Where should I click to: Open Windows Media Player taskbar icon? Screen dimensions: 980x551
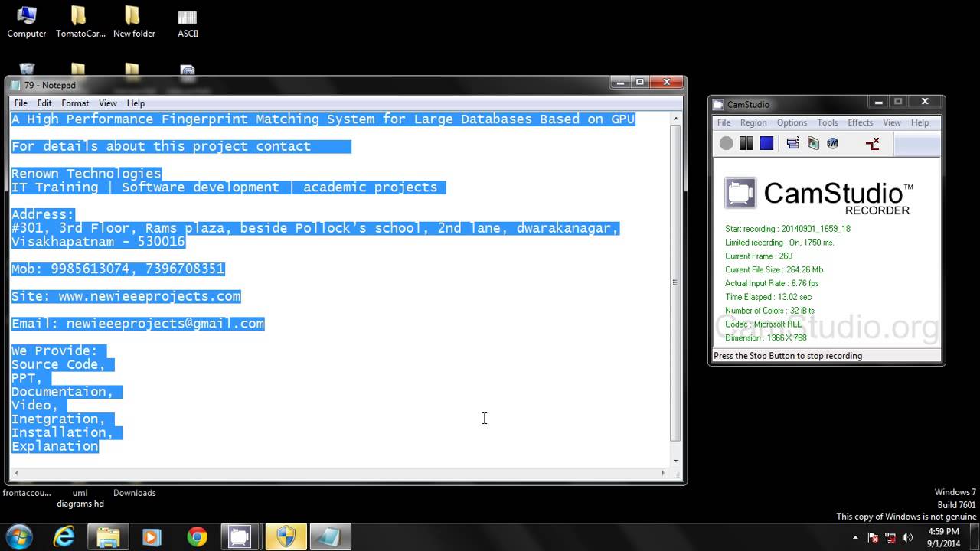(x=152, y=537)
